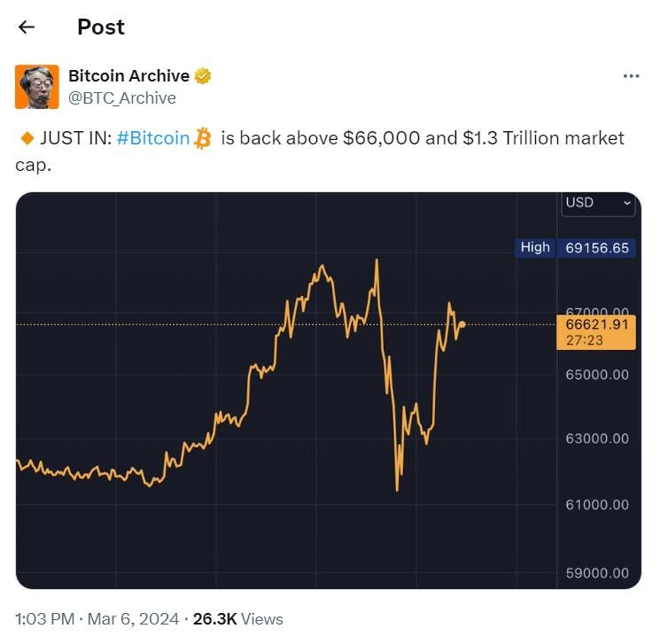Image resolution: width=660 pixels, height=644 pixels.
Task: Click the current price 66621.91 marker
Action: (596, 325)
